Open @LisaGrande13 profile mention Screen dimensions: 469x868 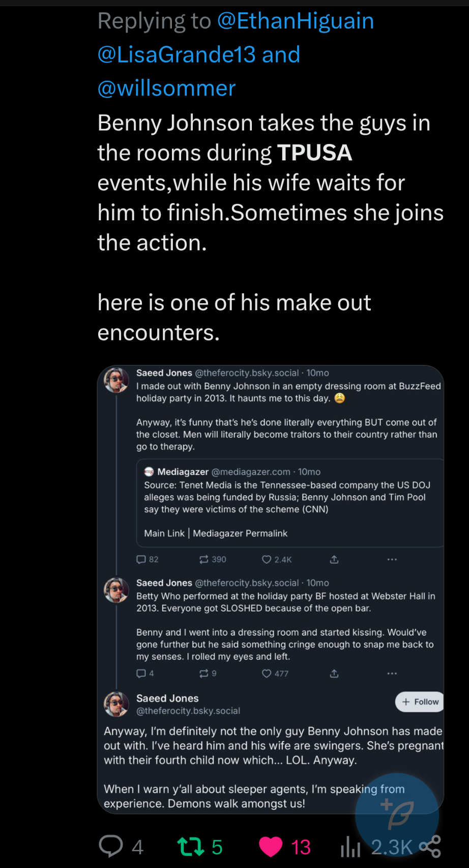(x=177, y=55)
